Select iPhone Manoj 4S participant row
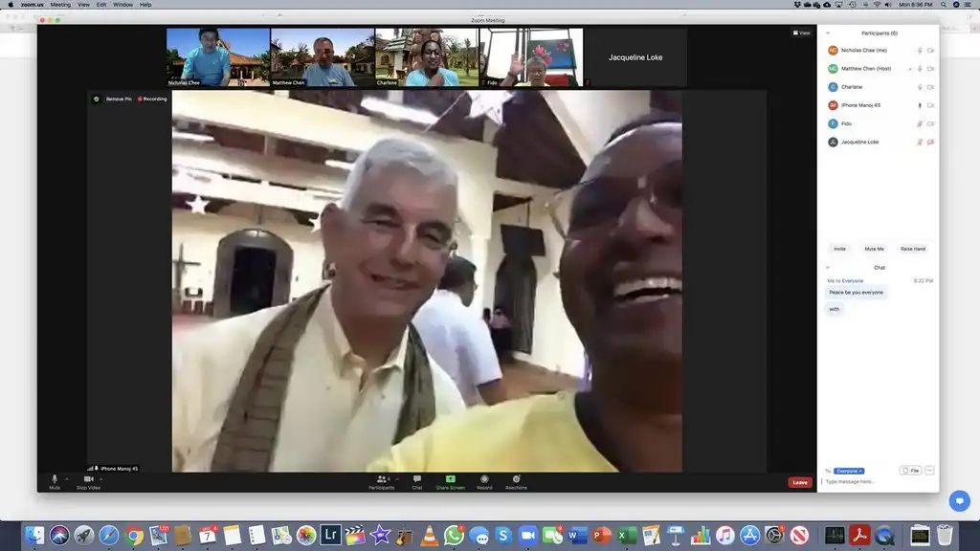Viewport: 980px width, 551px height. click(x=880, y=105)
